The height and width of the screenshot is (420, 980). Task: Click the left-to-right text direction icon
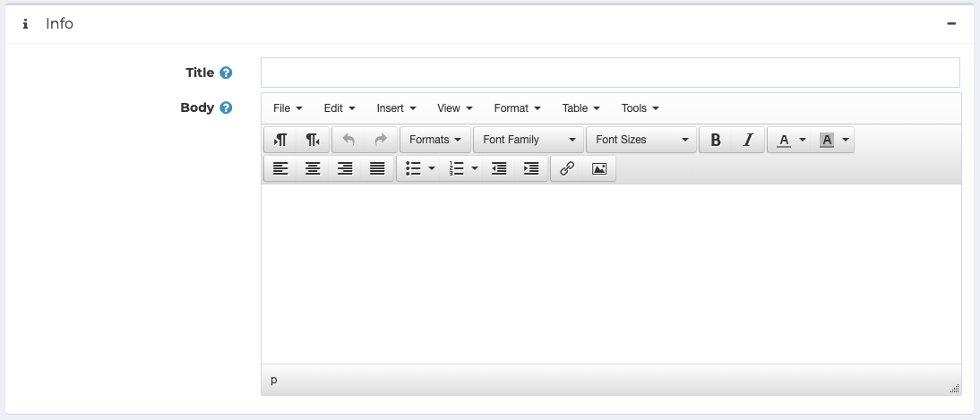click(x=280, y=140)
